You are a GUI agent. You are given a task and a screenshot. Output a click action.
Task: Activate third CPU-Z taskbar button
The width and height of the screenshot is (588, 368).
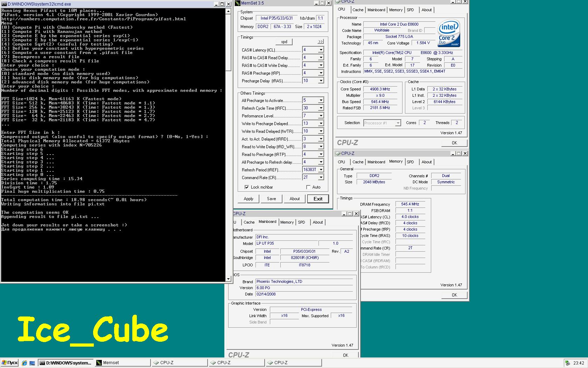(x=293, y=363)
